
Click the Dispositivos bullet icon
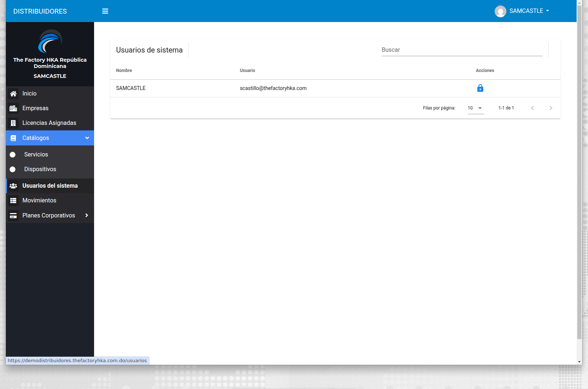pos(12,169)
